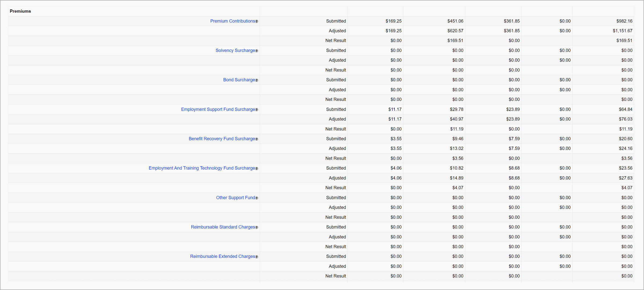Click help icon beside Reimbursable Extended Charges
Image resolution: width=644 pixels, height=290 pixels.
pos(257,257)
